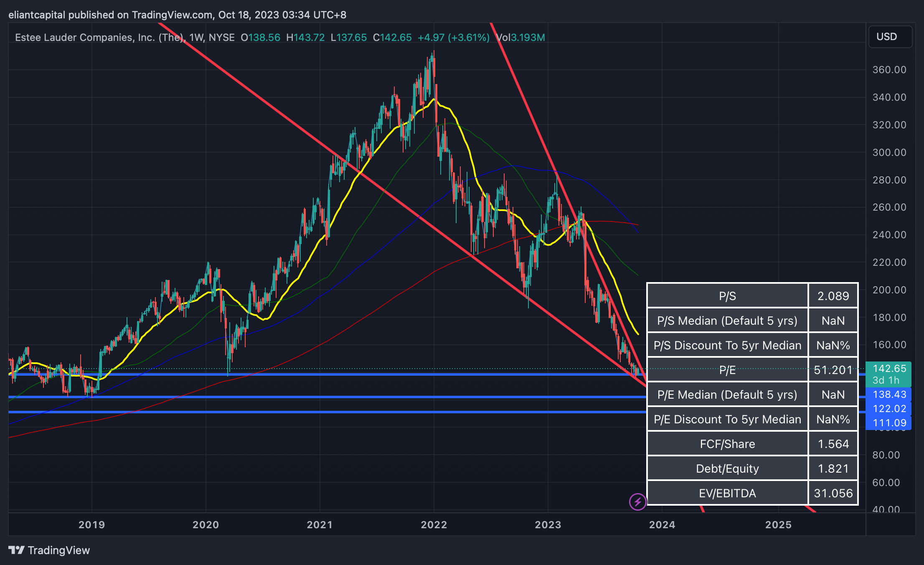
Task: Click the FCF/Share row label
Action: point(727,444)
